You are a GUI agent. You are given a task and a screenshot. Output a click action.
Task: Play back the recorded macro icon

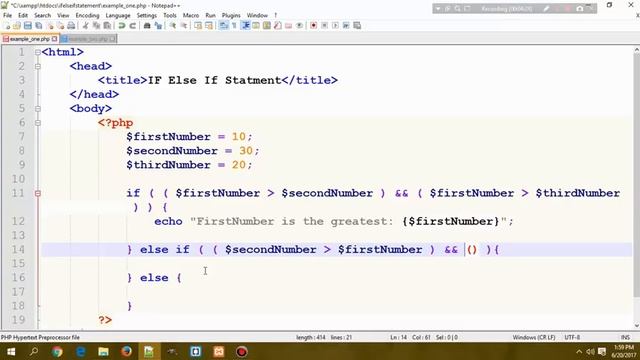coord(336,26)
